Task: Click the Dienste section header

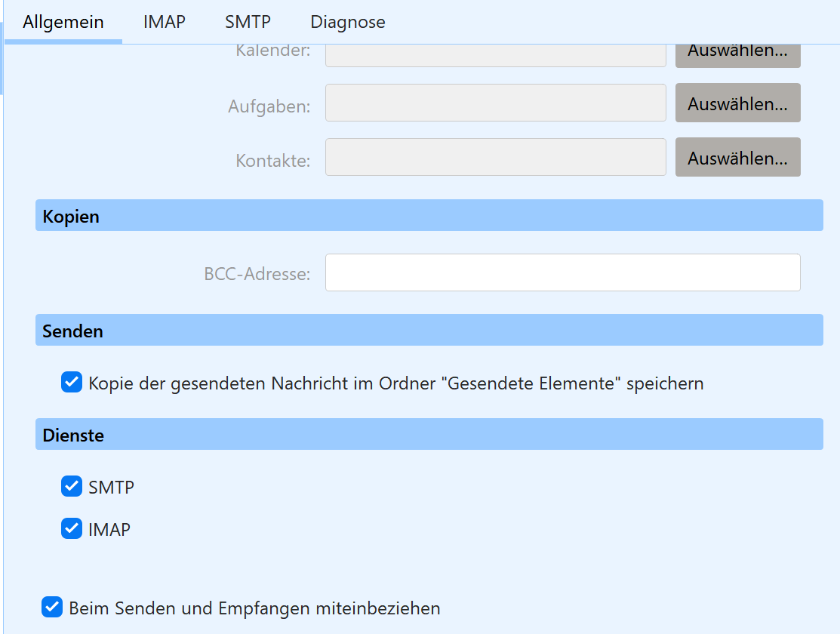Action: [x=429, y=435]
